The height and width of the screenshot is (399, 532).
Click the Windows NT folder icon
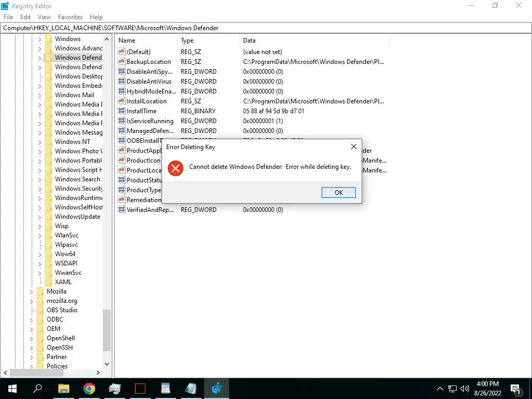(48, 141)
